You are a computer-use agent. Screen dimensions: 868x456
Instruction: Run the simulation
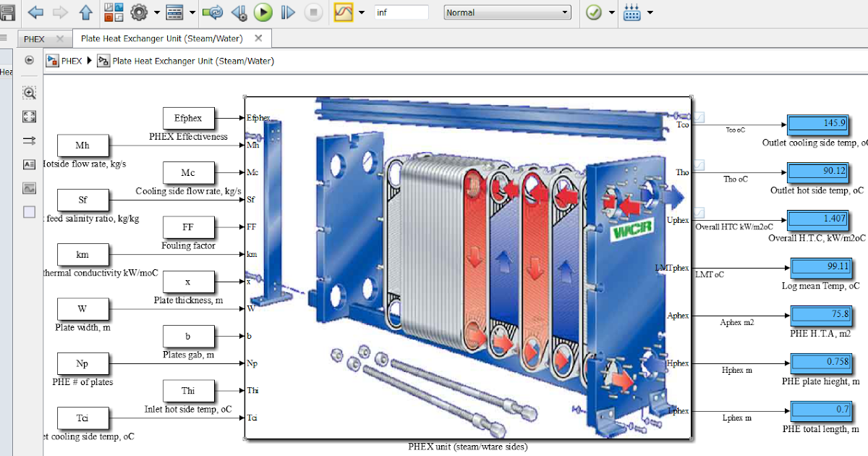(262, 12)
